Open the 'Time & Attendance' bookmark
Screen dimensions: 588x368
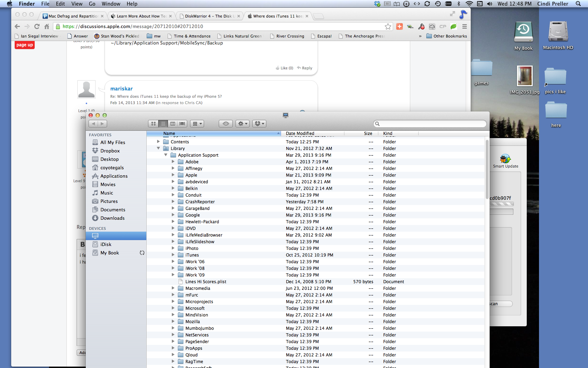click(189, 36)
